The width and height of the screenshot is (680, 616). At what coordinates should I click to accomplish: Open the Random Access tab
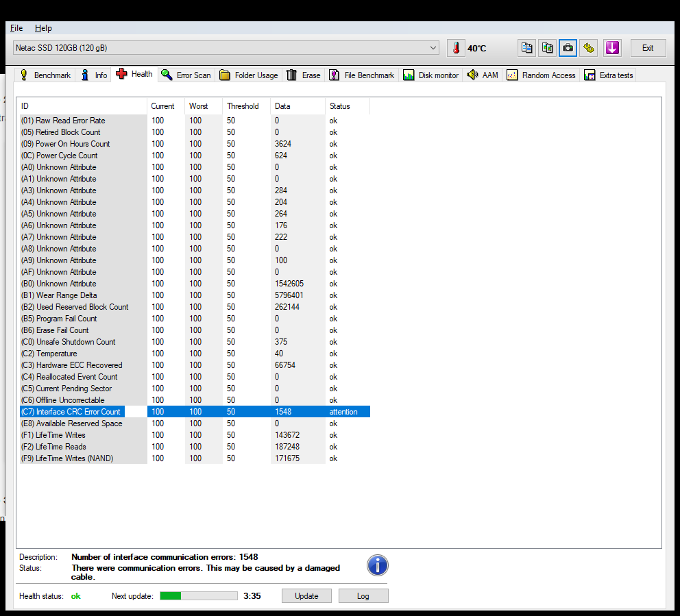542,75
